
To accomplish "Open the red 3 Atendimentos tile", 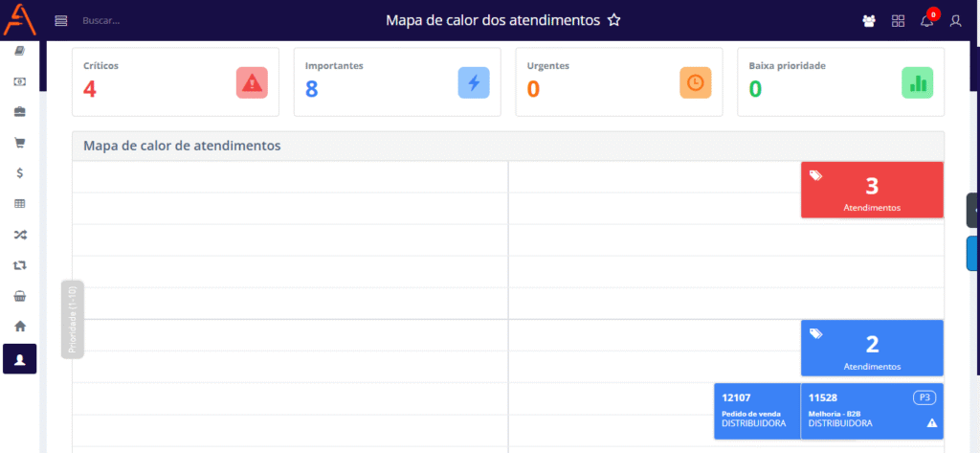I will pyautogui.click(x=872, y=190).
